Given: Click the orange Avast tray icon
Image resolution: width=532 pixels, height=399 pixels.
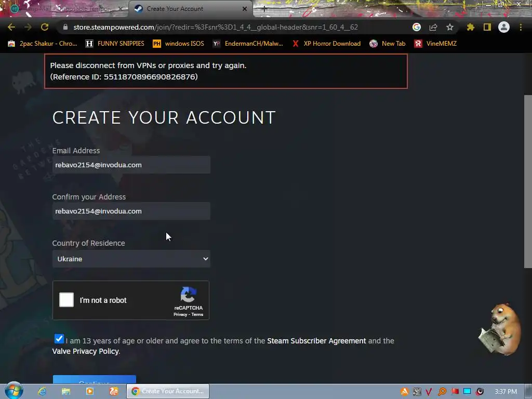Looking at the screenshot, I should point(404,392).
